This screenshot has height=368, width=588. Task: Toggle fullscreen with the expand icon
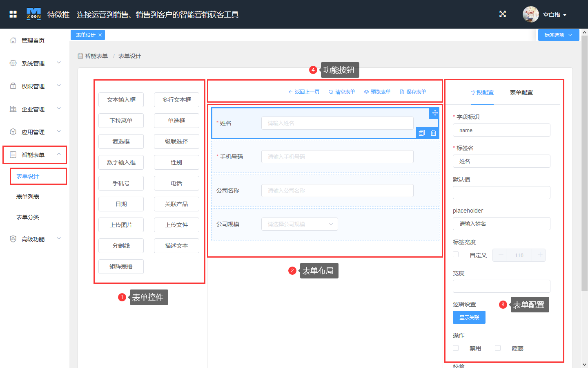[x=503, y=14]
